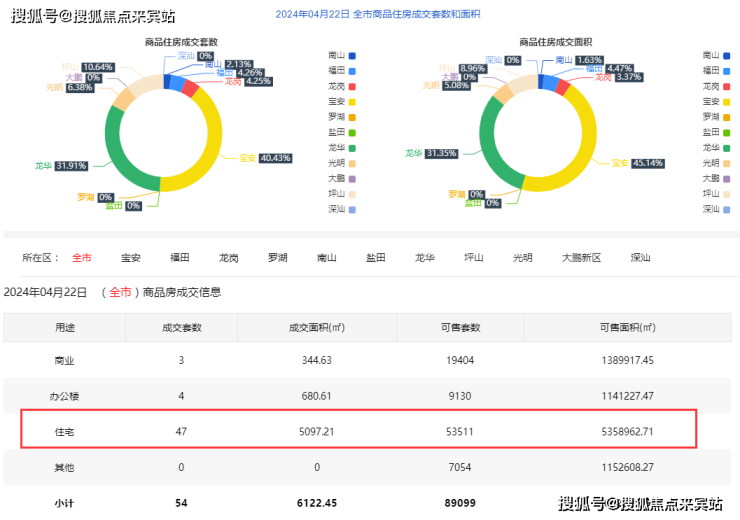
Task: Toggle 宝安 legend swatch in 成交面积 chart
Action: (x=727, y=102)
